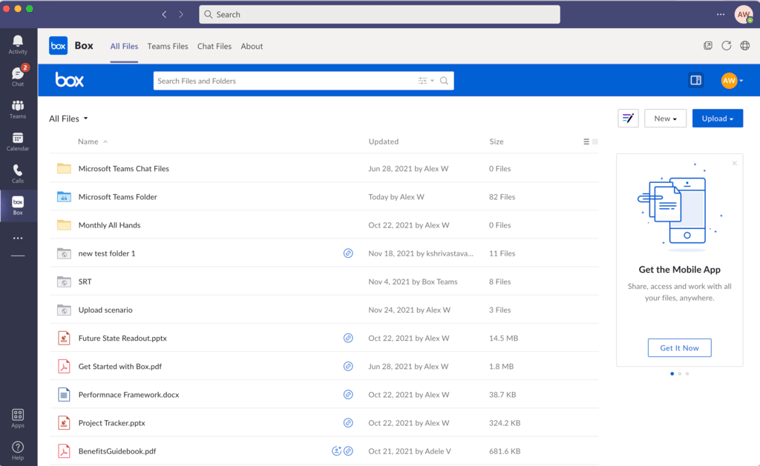Open the All Files breadcrumb dropdown
760x466 pixels.
(68, 119)
